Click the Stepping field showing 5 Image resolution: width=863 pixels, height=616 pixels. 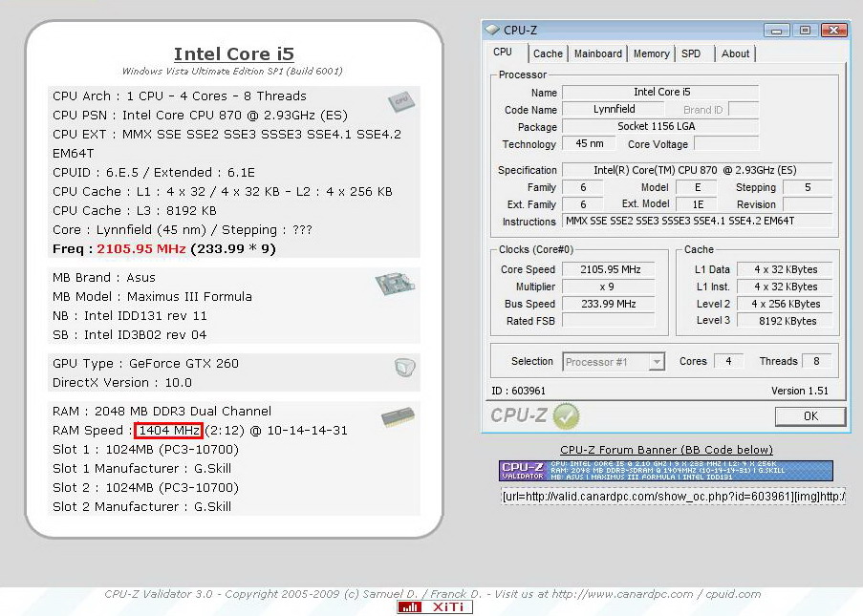(808, 187)
